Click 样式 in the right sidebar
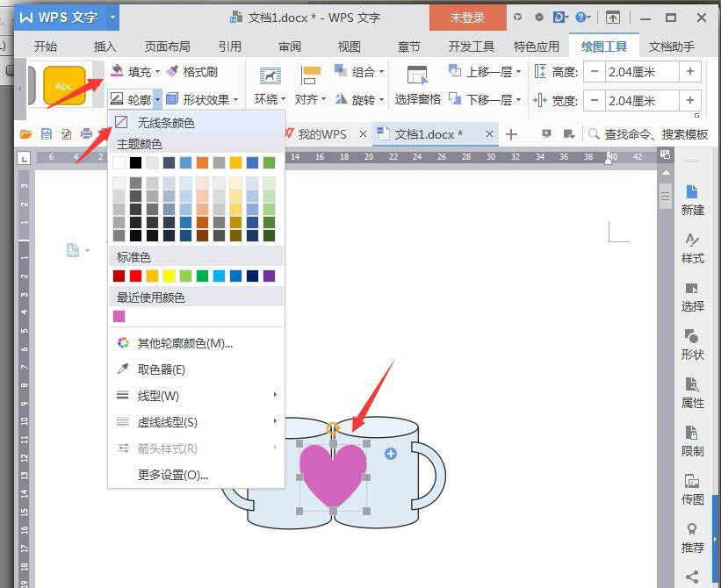Viewport: 721px width, 588px height. coord(692,248)
